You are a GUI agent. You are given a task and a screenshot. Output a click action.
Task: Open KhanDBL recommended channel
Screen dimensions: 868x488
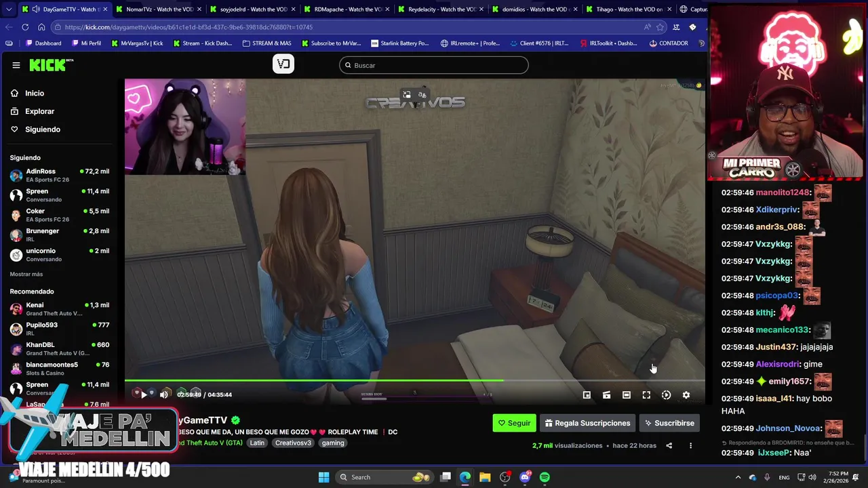click(60, 348)
